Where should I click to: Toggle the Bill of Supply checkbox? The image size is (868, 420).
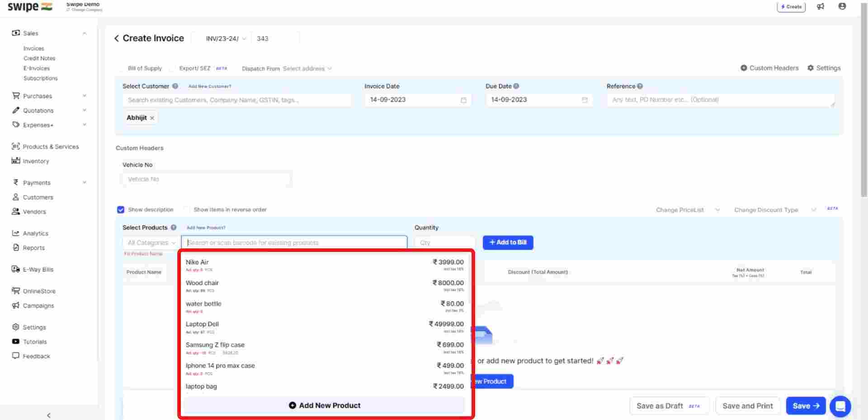click(121, 68)
